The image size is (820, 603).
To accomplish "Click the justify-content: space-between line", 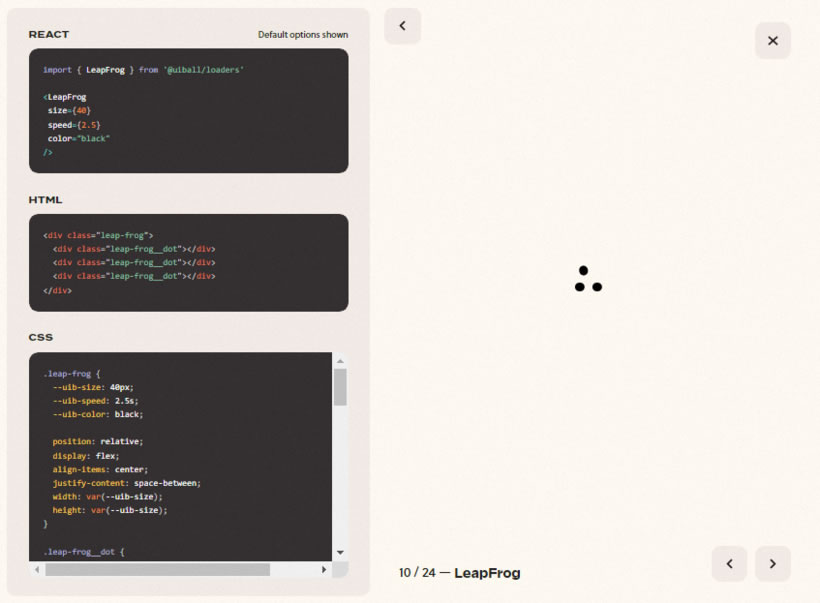I will tap(127, 483).
